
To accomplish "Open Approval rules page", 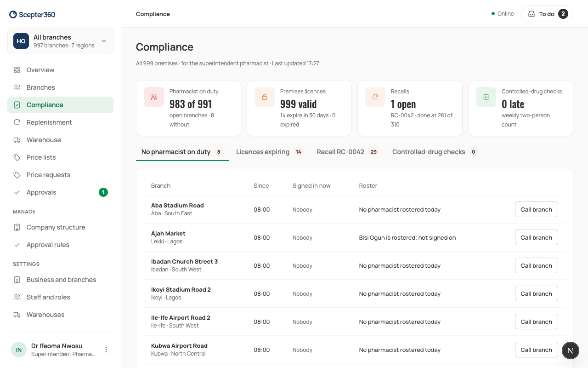I will tap(60, 245).
